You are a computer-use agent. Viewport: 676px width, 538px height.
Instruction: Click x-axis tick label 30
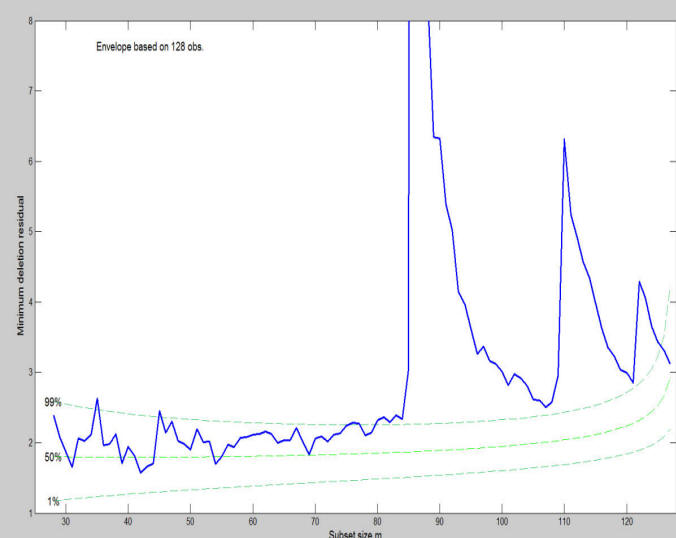tap(66, 522)
